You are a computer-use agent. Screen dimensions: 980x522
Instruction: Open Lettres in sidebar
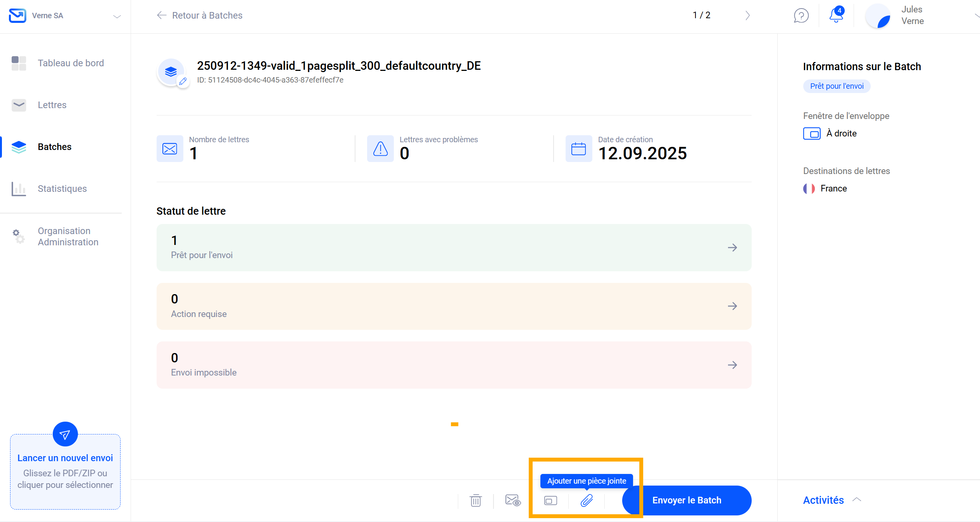52,105
